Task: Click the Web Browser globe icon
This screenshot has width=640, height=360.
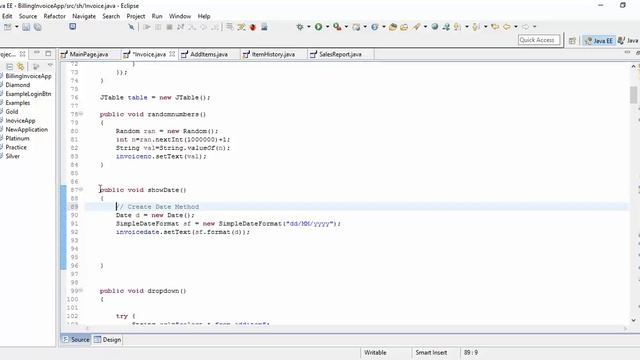Action: click(435, 27)
